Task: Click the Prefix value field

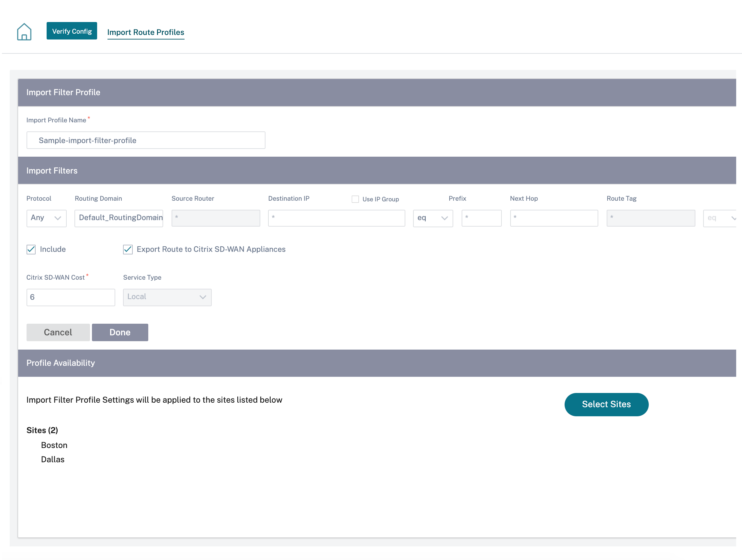Action: coord(481,218)
